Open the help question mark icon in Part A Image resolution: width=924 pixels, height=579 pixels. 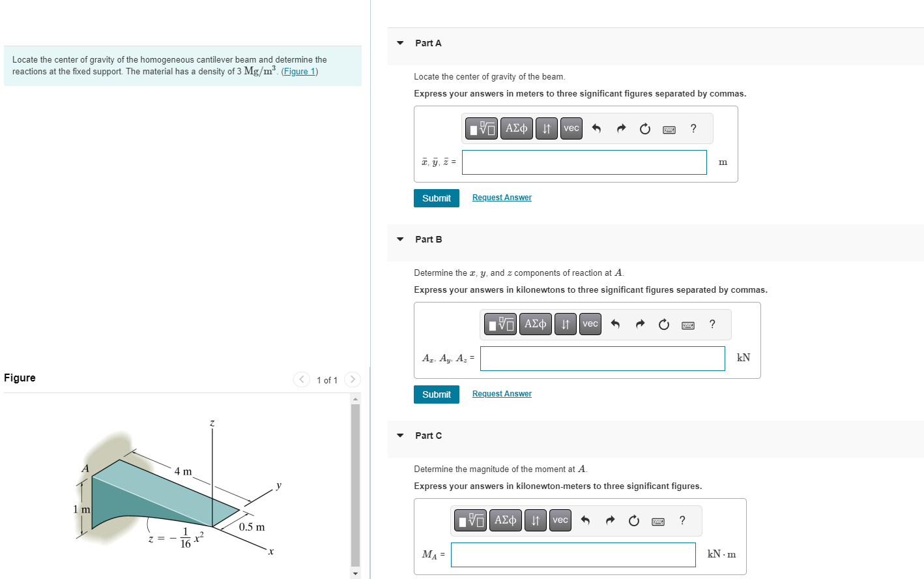[693, 128]
